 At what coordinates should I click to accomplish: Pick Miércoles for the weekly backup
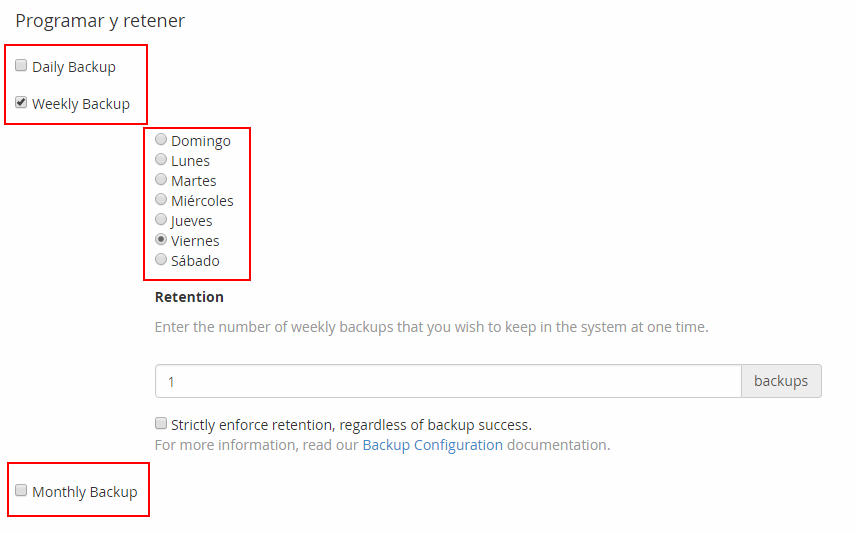(x=161, y=200)
